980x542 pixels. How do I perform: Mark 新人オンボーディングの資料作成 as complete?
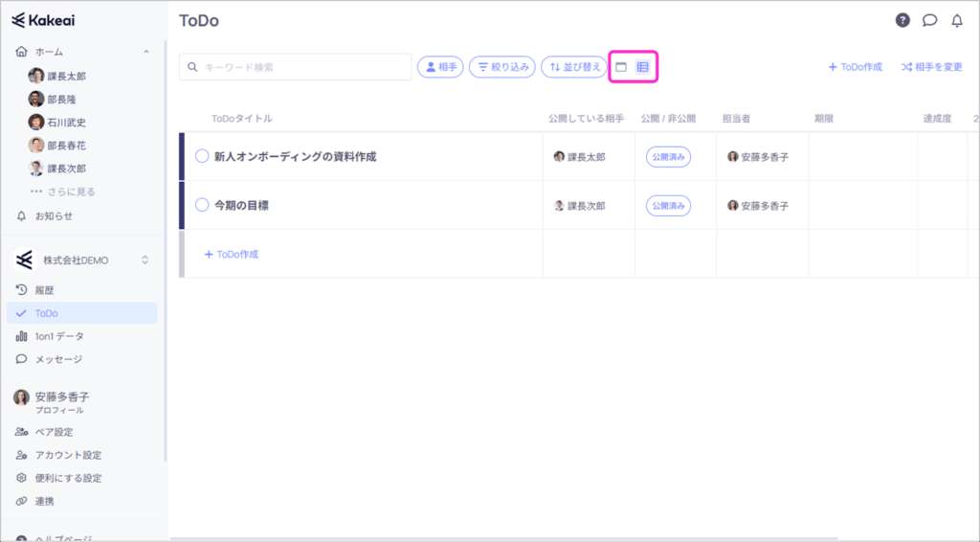coord(202,156)
